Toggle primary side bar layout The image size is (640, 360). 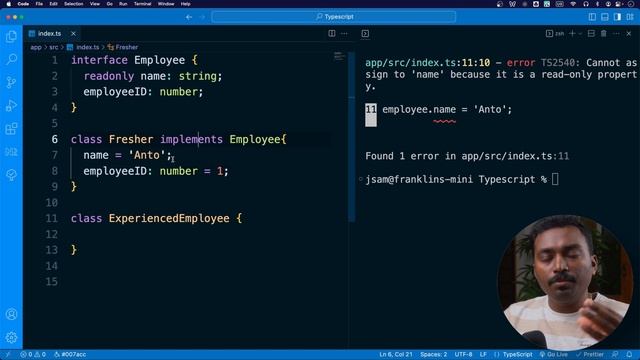592,17
